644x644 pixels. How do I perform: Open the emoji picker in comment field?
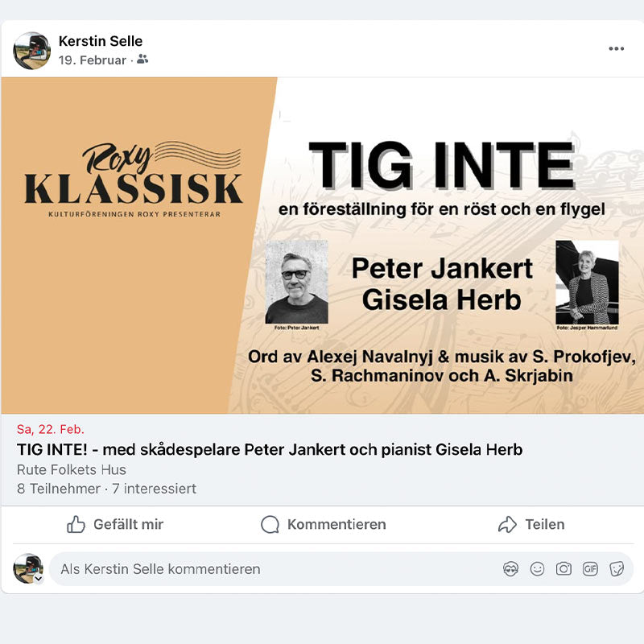537,569
